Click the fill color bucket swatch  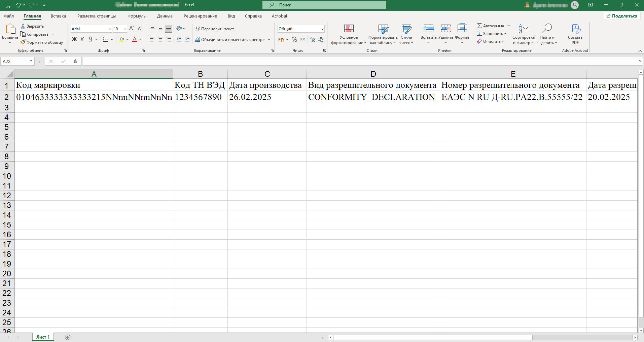(121, 39)
